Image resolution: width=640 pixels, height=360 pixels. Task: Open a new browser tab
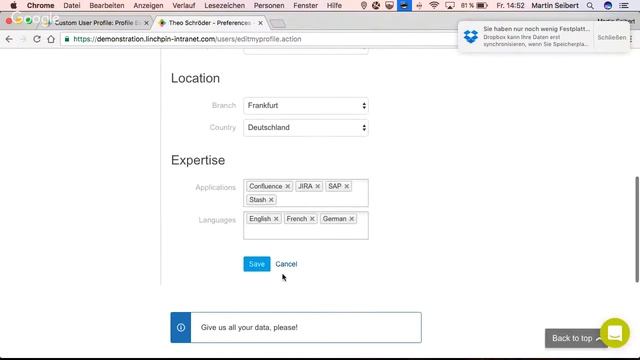tap(278, 23)
